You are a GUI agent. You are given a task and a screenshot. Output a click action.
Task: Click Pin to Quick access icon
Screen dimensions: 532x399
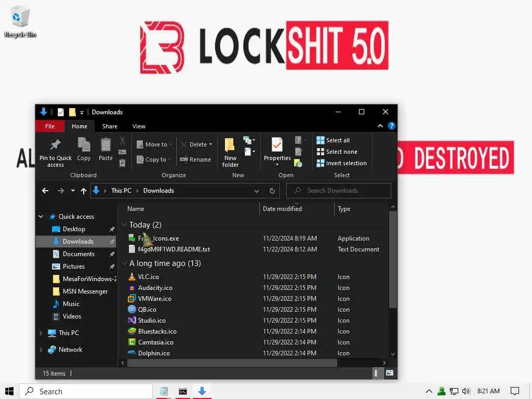pyautogui.click(x=55, y=145)
